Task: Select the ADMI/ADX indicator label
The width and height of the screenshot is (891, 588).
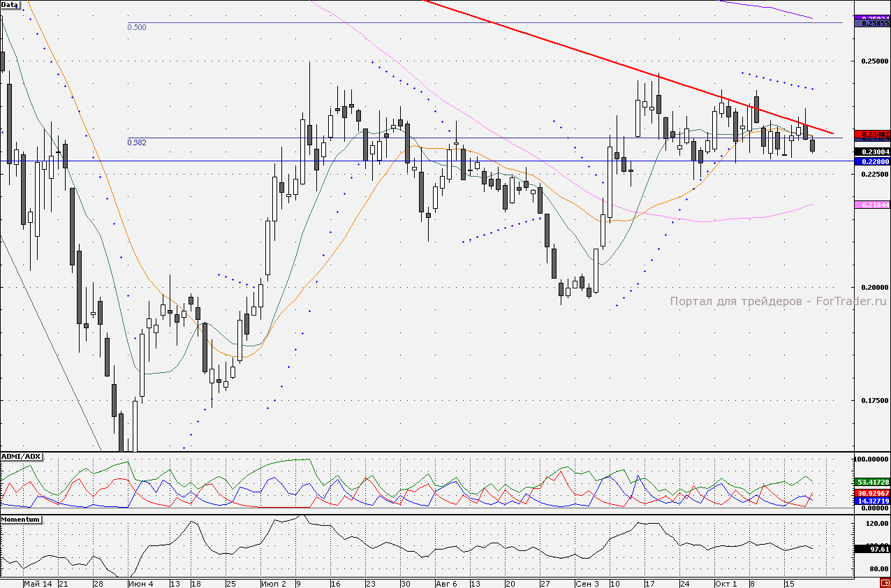Action: [22, 457]
